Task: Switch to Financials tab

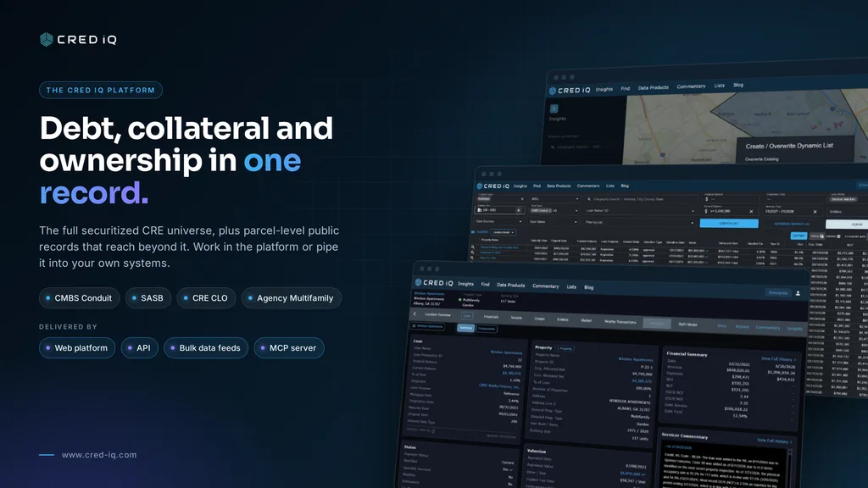Action: tap(491, 317)
